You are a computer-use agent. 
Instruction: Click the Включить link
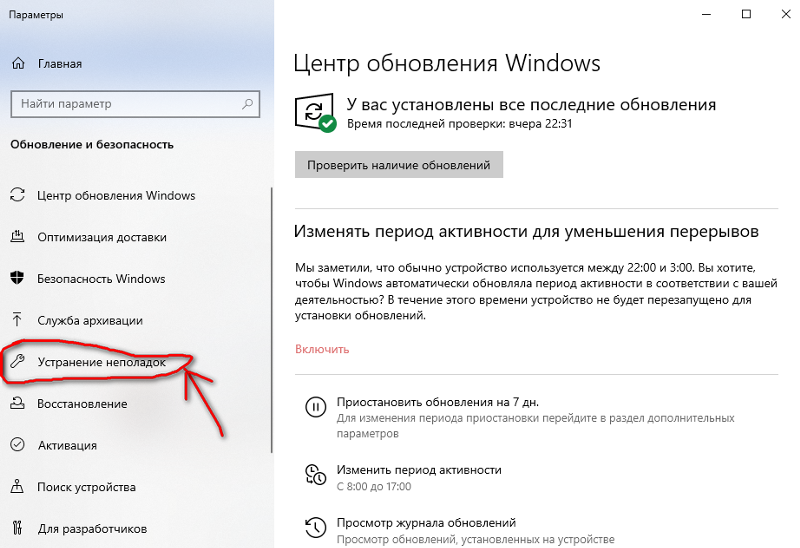(x=322, y=349)
